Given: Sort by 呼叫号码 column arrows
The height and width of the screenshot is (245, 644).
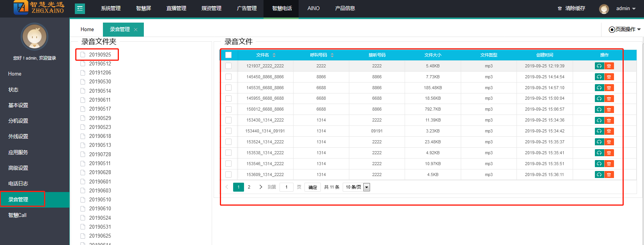Looking at the screenshot, I should tap(332, 55).
